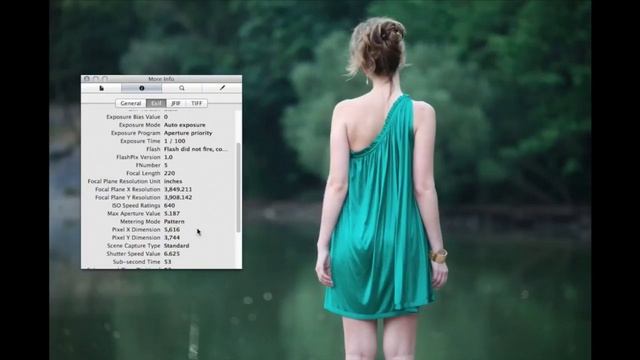Switch to the General tab
This screenshot has width=640, height=360.
[x=131, y=103]
